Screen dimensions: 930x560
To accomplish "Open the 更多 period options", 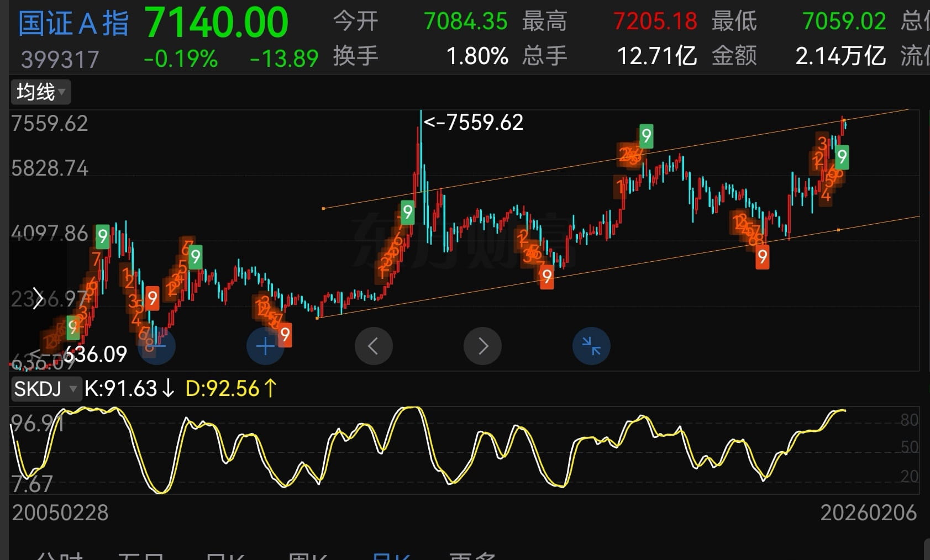I will pos(472,556).
